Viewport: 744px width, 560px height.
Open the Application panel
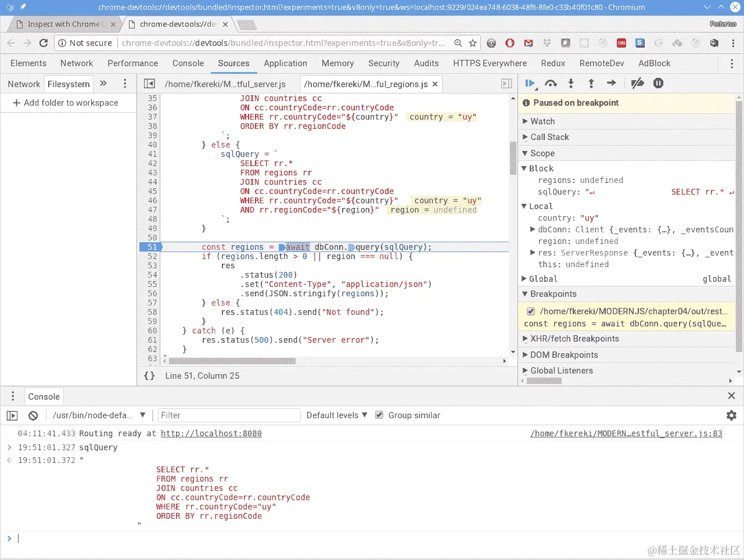(x=285, y=63)
